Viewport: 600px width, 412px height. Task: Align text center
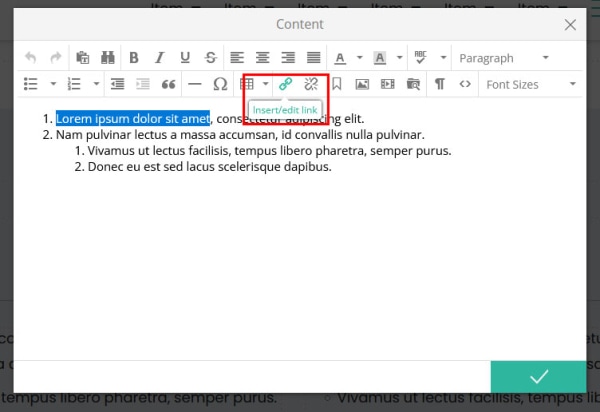pos(262,58)
